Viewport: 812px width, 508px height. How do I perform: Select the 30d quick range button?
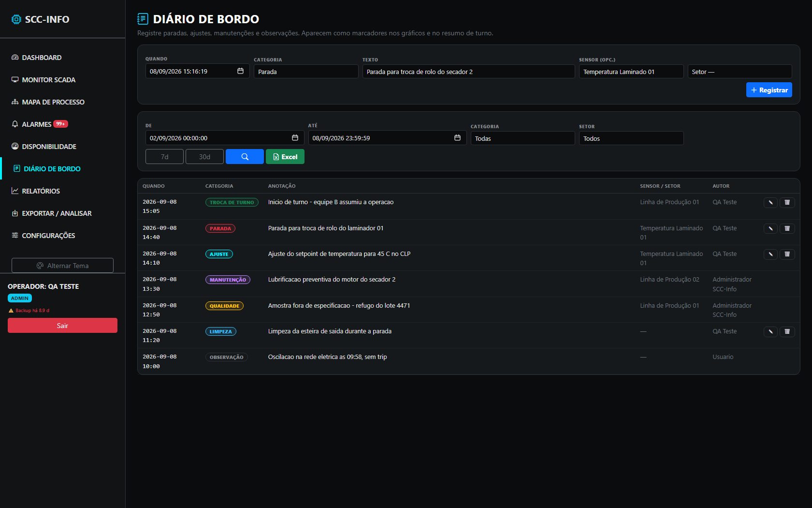coord(204,157)
